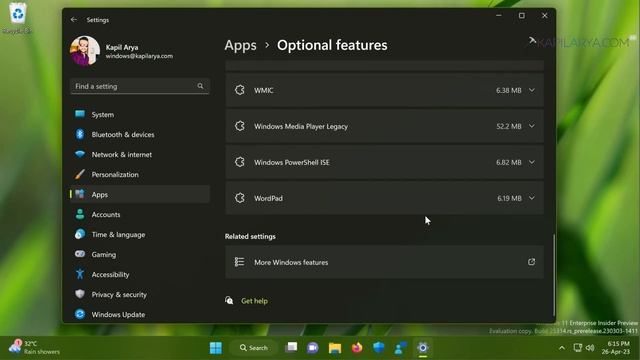640x360 pixels.
Task: Open Accessibility settings
Action: click(140, 275)
